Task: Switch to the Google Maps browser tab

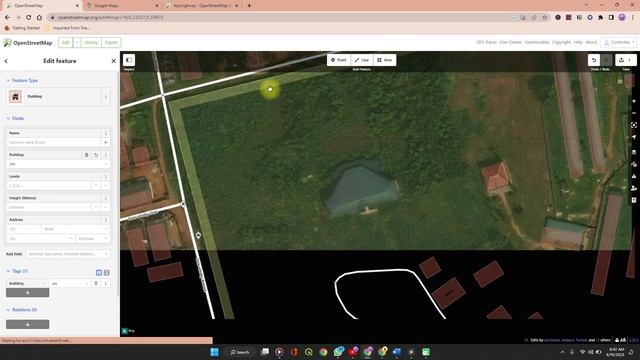Action: (x=122, y=6)
